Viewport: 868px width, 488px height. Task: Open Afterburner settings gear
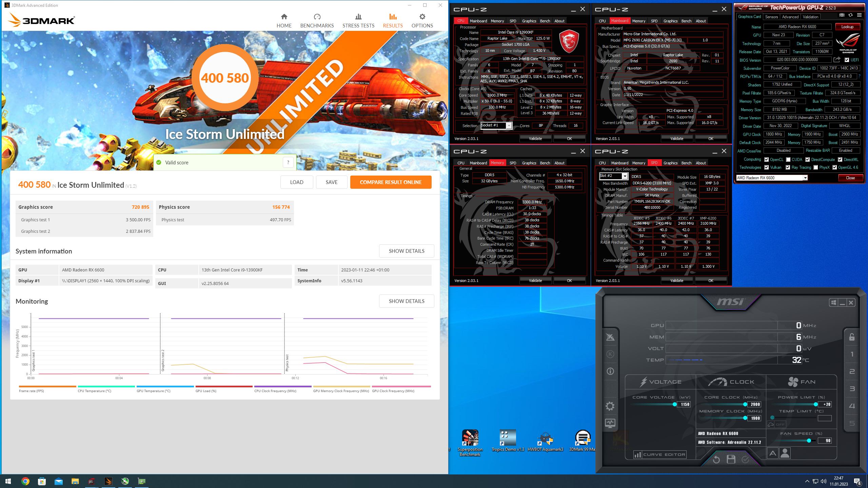(610, 406)
